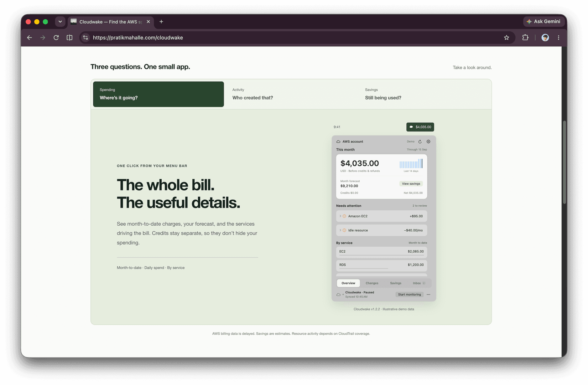Select the Spending tab

point(158,94)
